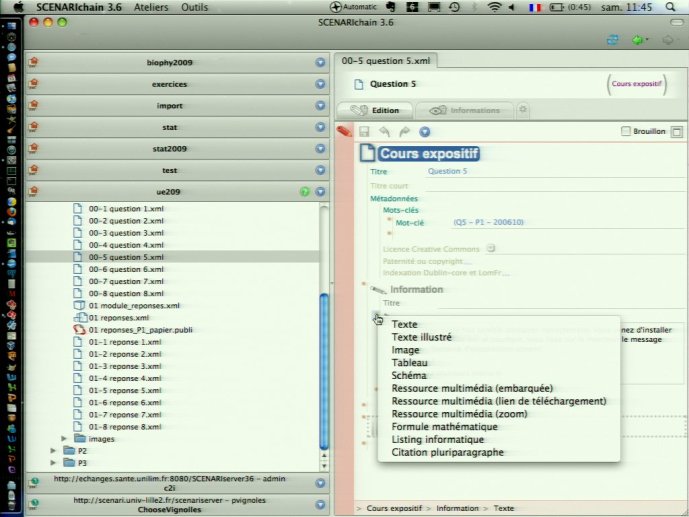The width and height of the screenshot is (689, 517).
Task: Toggle the Brouillon checkbox
Action: (626, 131)
